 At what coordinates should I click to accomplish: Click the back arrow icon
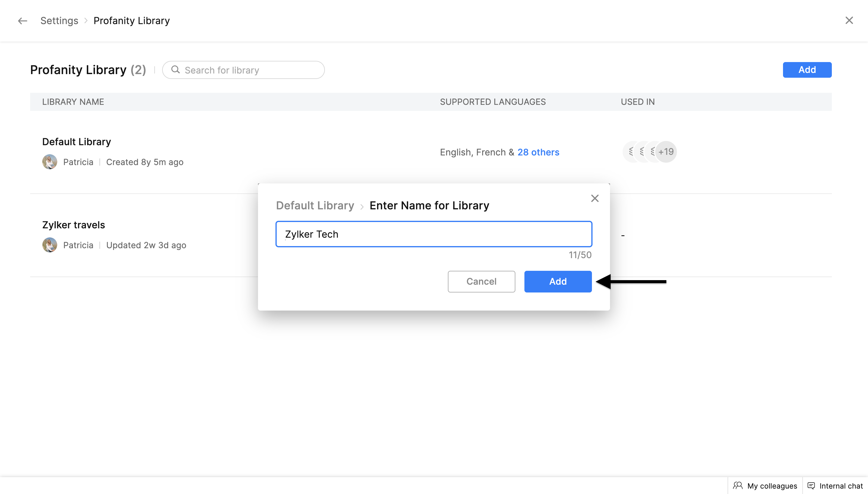click(x=22, y=21)
